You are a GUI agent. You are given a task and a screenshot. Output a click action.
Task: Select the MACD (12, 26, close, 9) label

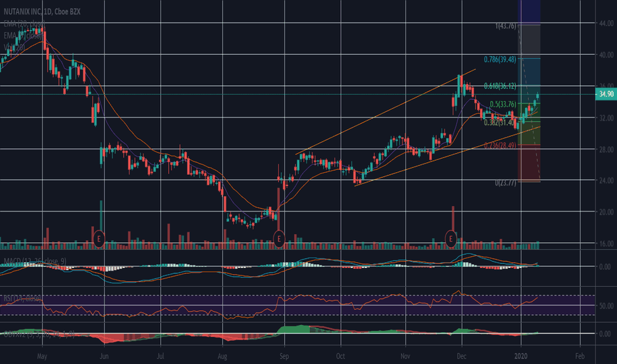click(34, 261)
